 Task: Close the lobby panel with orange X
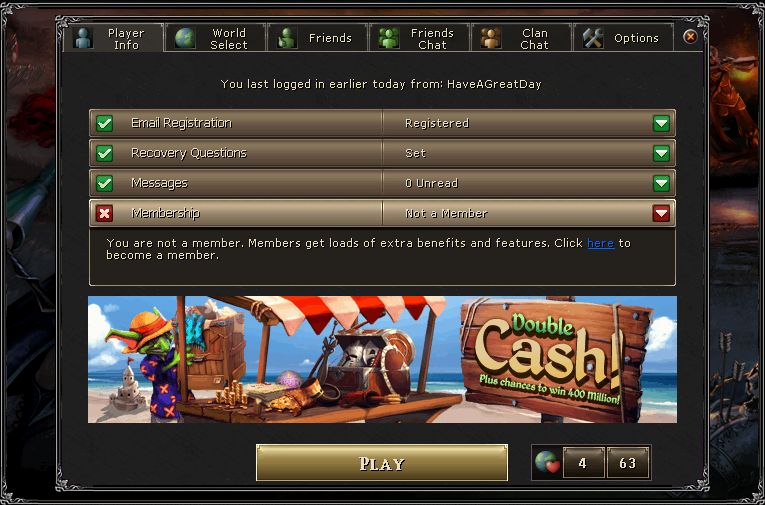[690, 37]
